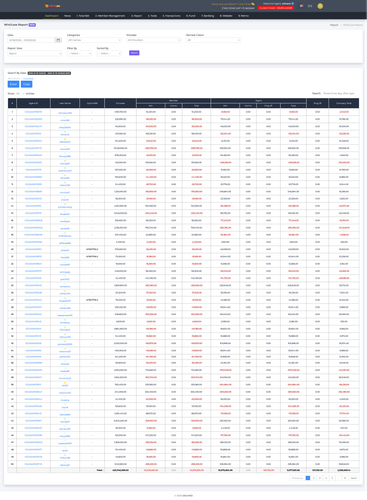Viewport: 367px width, 500px height.
Task: Expand the Provider dropdown
Action: point(154,40)
